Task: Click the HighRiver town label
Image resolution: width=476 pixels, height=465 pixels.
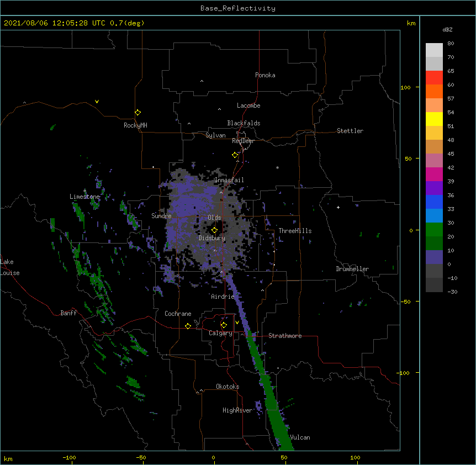Action: tap(237, 410)
